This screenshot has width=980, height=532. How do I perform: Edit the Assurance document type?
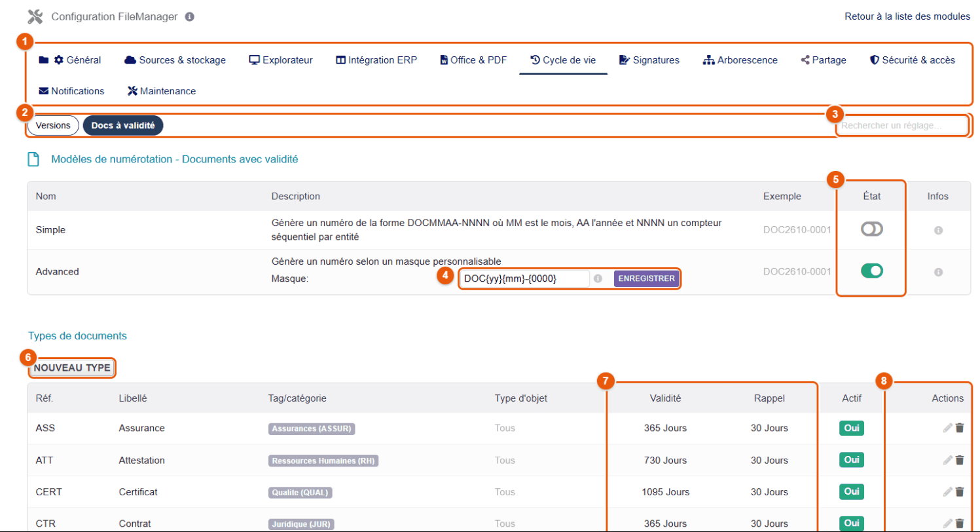pos(947,428)
